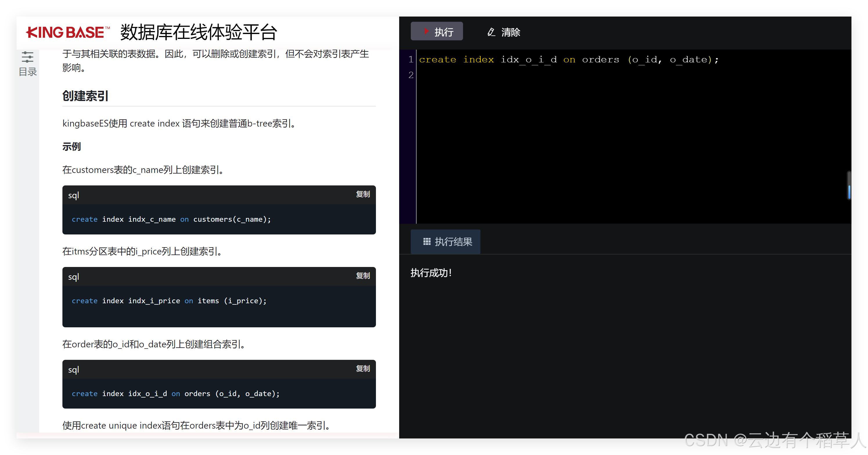Copy the indx_i_price SQL snippet
The height and width of the screenshot is (455, 868).
click(x=363, y=275)
